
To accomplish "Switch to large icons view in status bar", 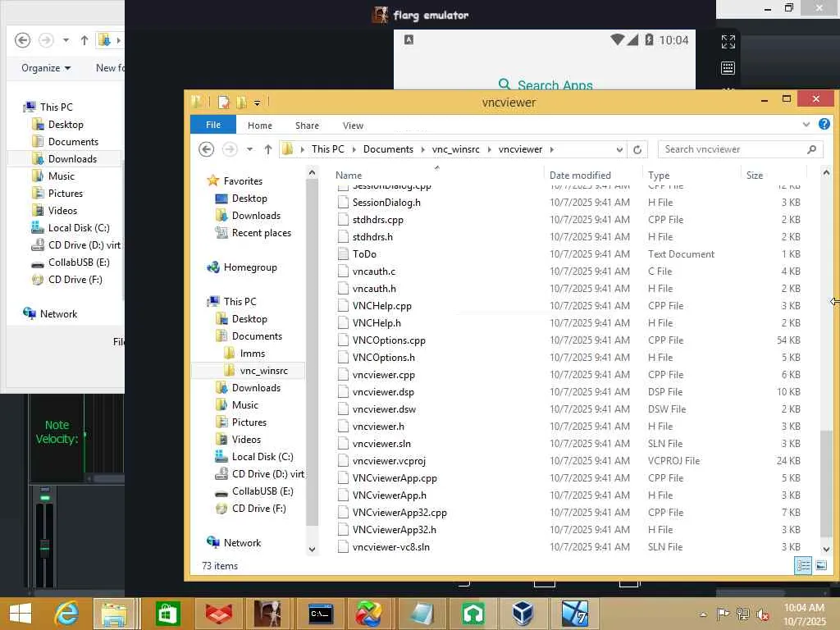I will 820,565.
